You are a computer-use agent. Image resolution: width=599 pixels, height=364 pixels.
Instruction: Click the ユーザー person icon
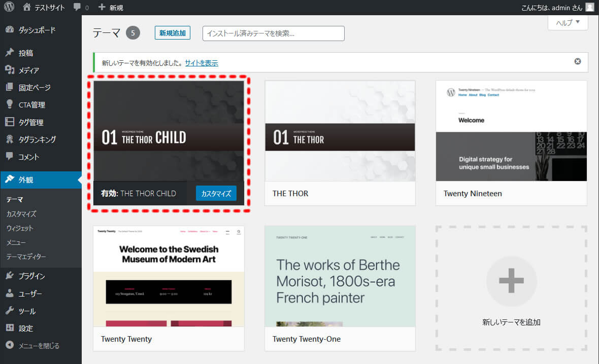(10, 293)
